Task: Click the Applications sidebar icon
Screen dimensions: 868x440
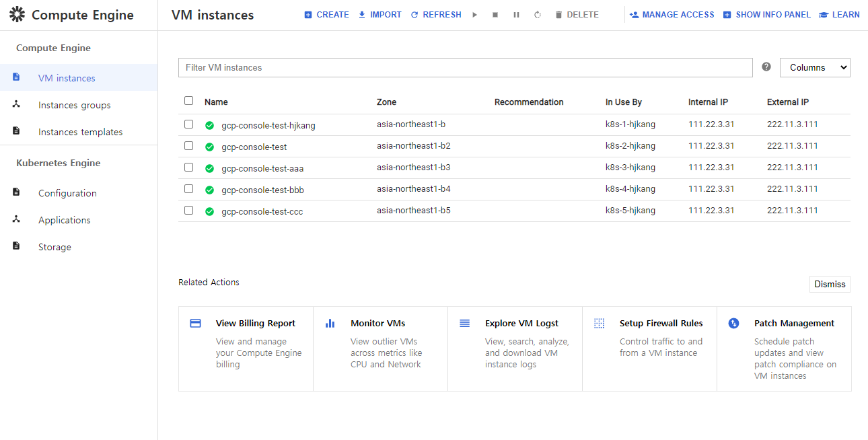Action: tap(16, 219)
